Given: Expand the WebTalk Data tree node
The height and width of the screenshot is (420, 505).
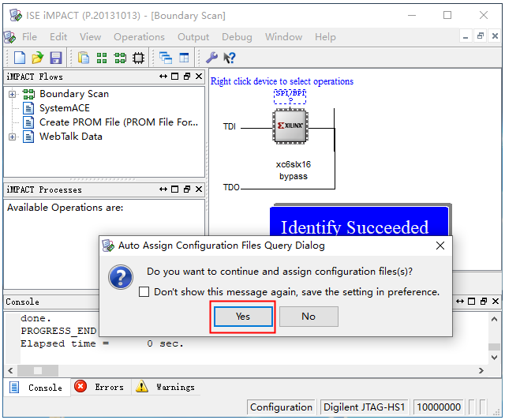Looking at the screenshot, I should [x=13, y=137].
